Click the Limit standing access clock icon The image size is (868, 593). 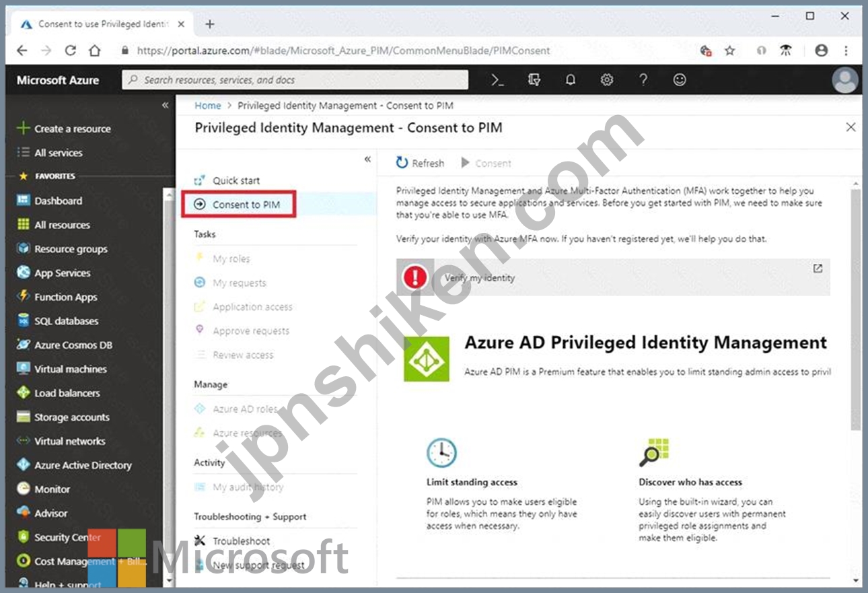click(x=441, y=453)
